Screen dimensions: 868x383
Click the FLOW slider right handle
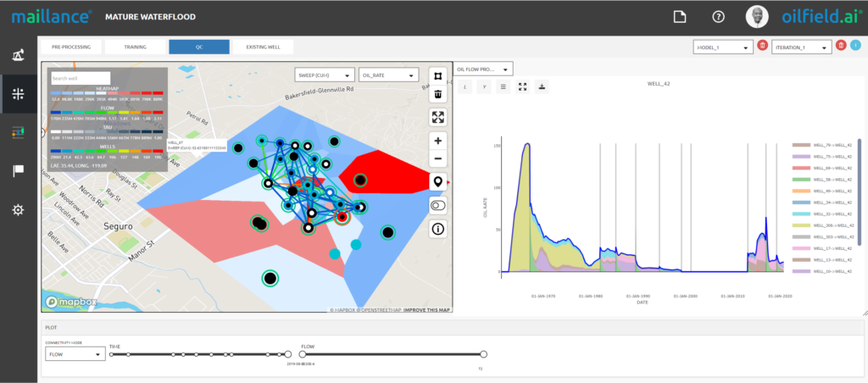(x=483, y=354)
